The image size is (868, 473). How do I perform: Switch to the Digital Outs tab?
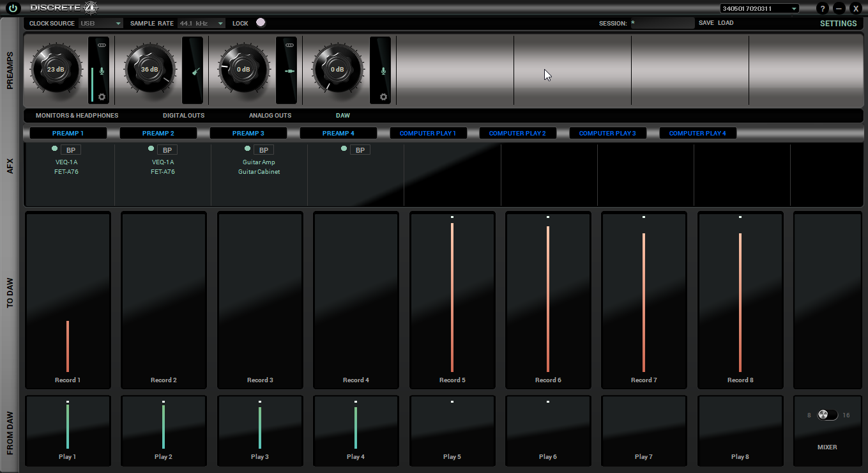[184, 116]
